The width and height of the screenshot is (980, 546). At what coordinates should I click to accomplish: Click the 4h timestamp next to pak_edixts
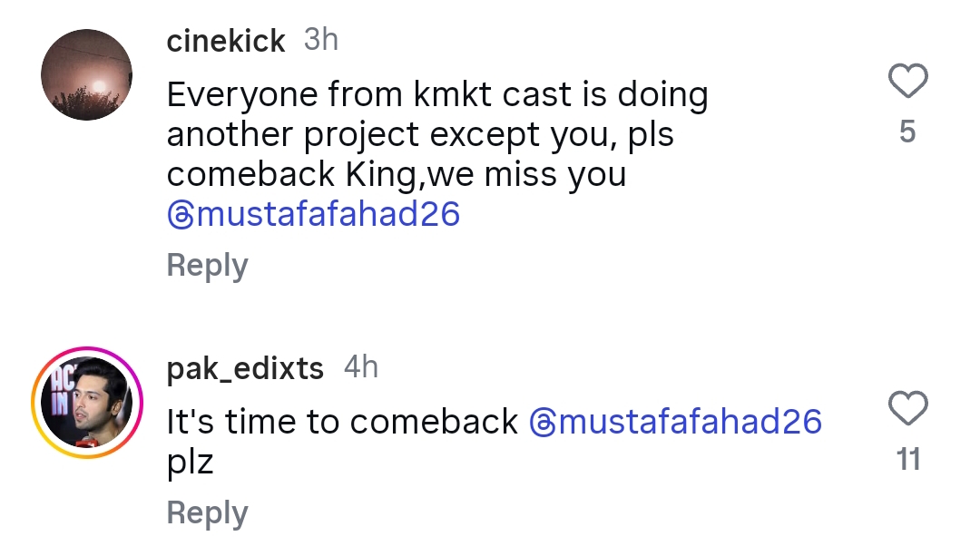click(361, 367)
